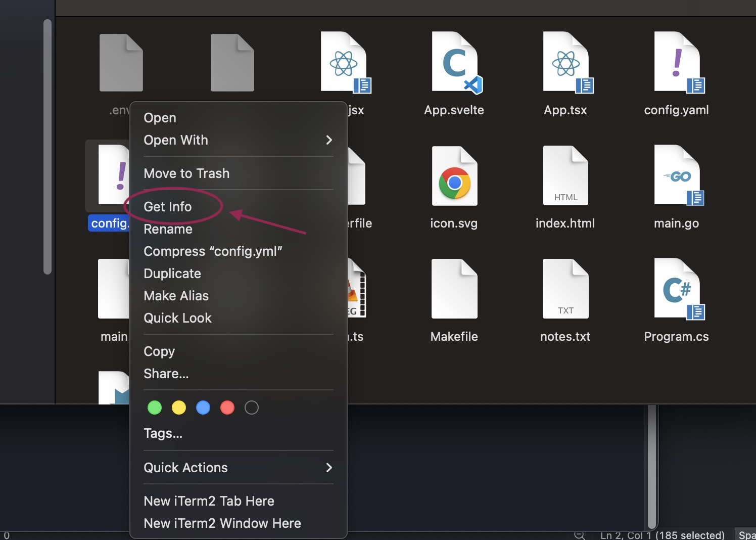Click the notes.txt file icon

click(x=565, y=289)
